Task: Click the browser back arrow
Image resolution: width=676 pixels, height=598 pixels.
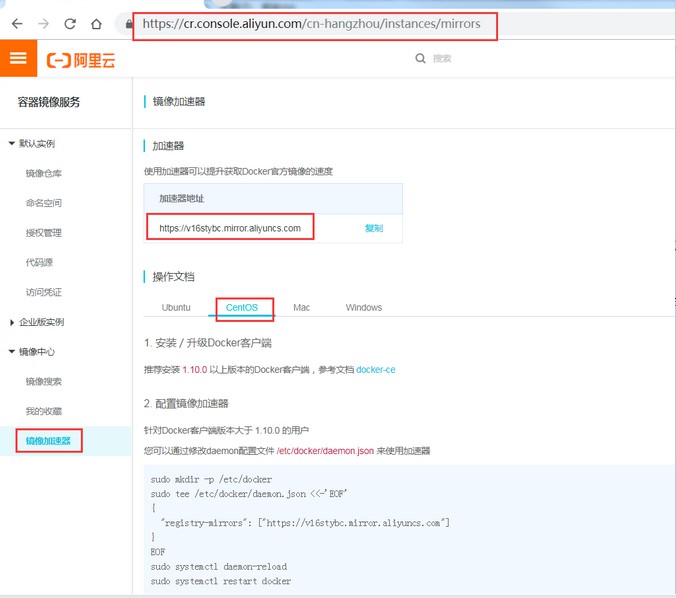Action: (x=17, y=24)
